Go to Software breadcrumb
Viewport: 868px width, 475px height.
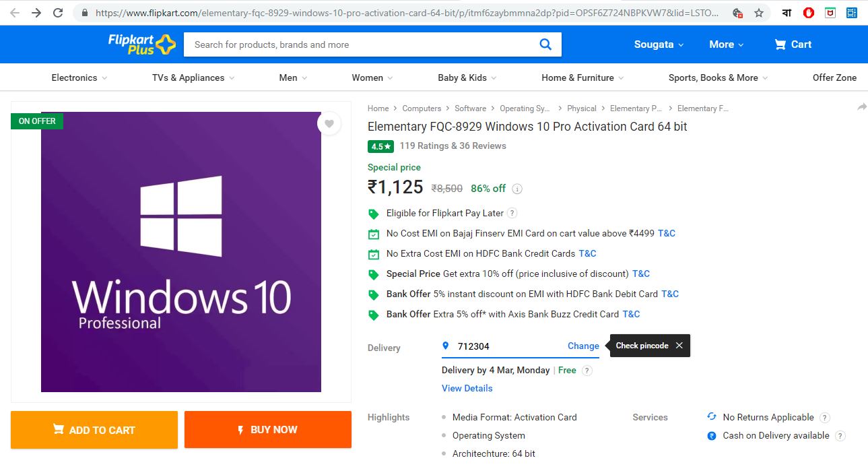[470, 108]
